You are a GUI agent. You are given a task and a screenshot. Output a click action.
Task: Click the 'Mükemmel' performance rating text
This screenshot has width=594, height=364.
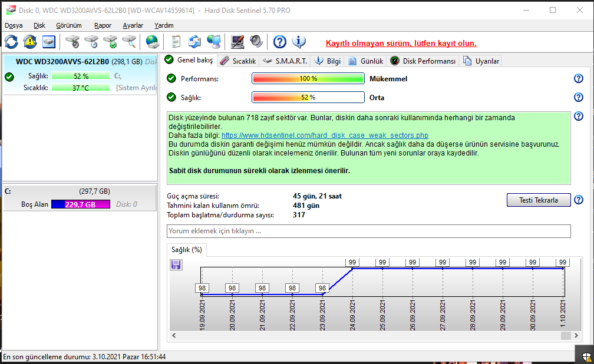(x=388, y=79)
